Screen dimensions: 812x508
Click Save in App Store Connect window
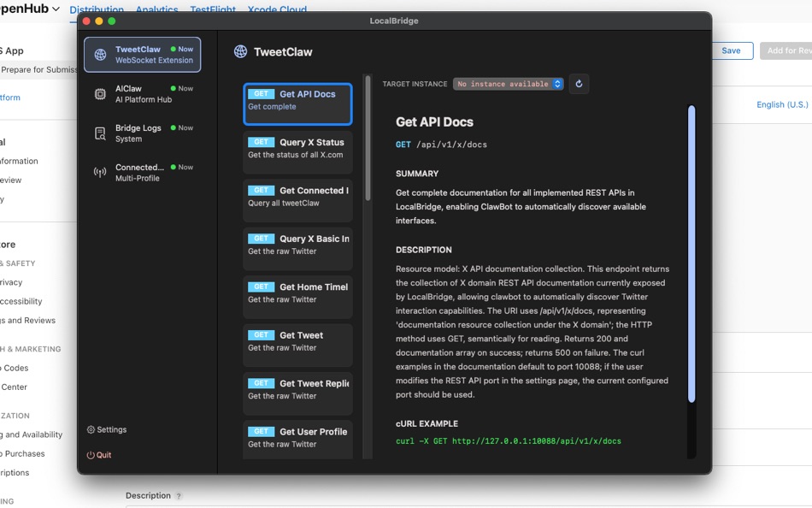(x=731, y=50)
